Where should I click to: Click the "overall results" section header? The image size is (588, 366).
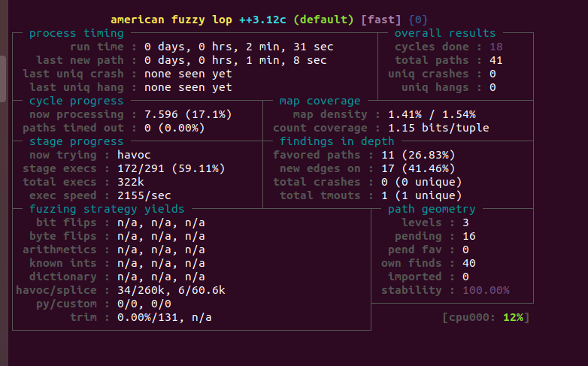[x=445, y=33]
